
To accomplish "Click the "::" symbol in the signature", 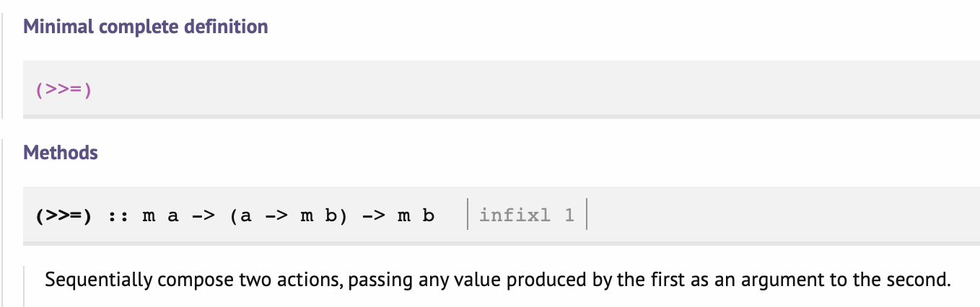I will (118, 215).
